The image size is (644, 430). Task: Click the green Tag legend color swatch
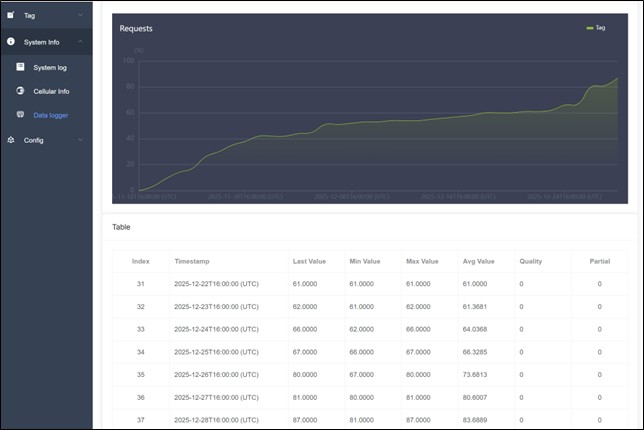point(590,28)
